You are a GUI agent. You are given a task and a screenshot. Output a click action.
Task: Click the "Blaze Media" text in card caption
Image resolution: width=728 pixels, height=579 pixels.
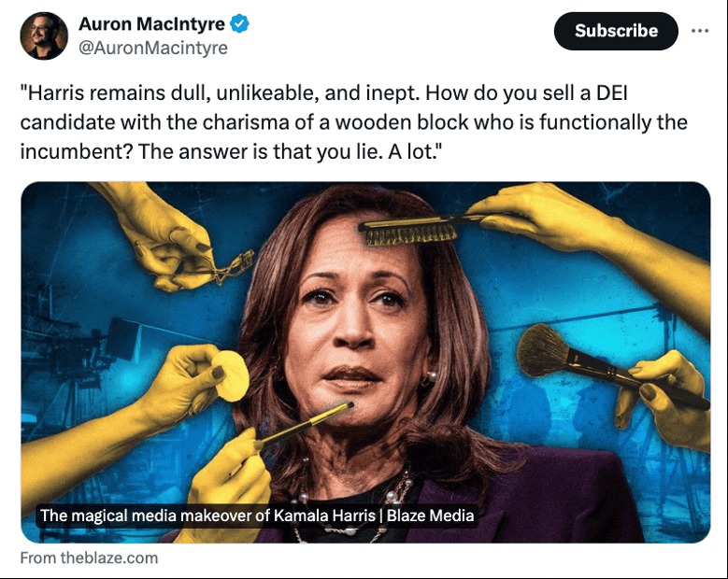tap(430, 515)
